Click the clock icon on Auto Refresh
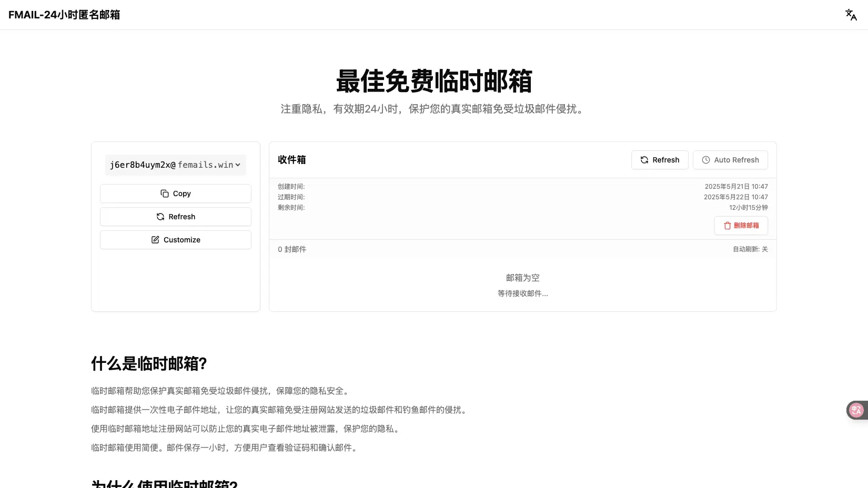 click(705, 160)
